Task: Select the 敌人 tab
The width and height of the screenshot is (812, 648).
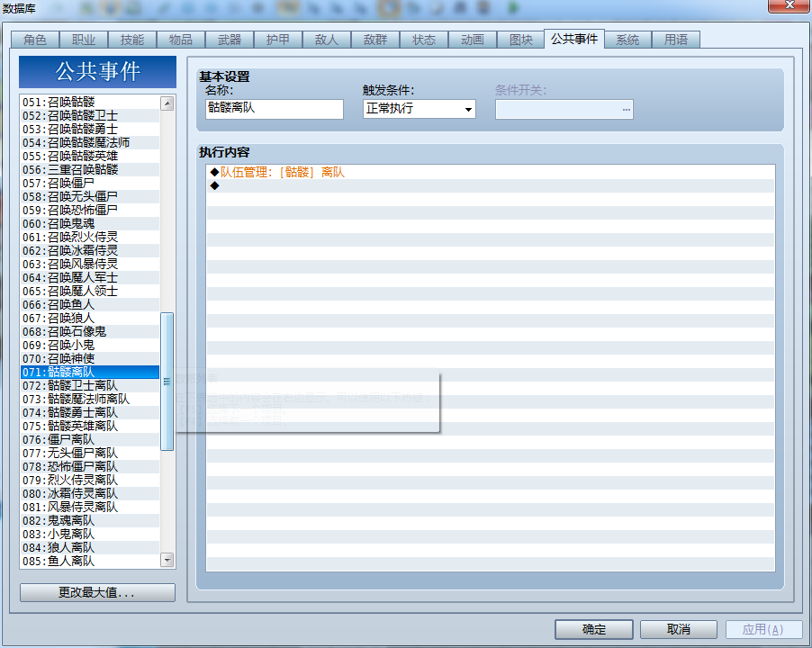Action: pyautogui.click(x=327, y=40)
